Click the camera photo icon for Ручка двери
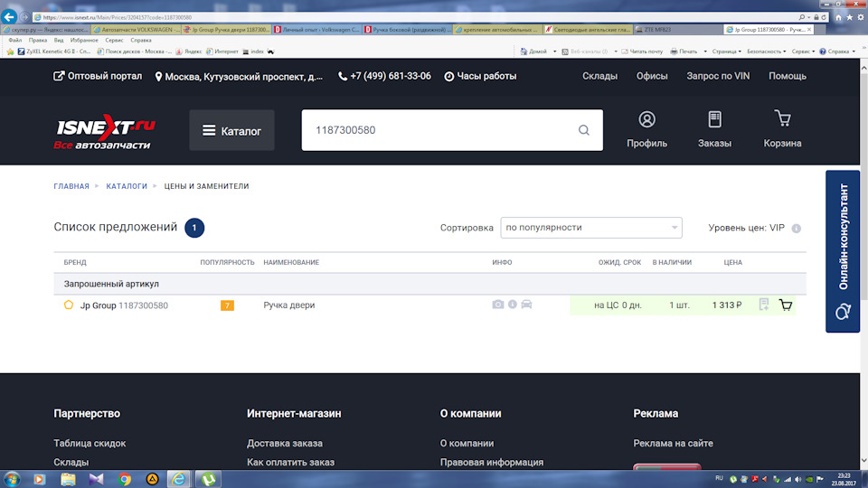The image size is (868, 488). pos(497,305)
